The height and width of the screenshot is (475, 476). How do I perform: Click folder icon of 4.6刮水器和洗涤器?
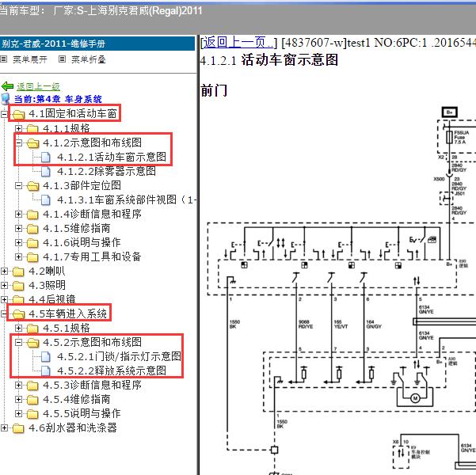click(18, 428)
